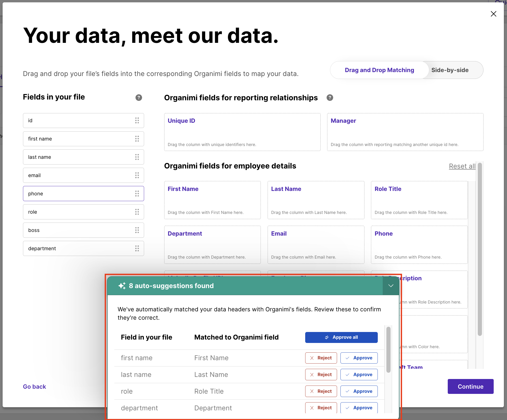This screenshot has width=507, height=420.
Task: Reject the role to Role Title match
Action: (321, 391)
